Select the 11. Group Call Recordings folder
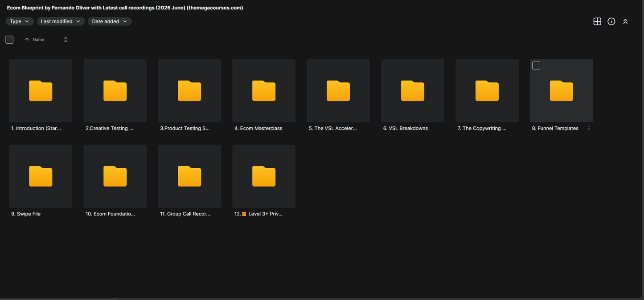Image resolution: width=644 pixels, height=300 pixels. 189,176
